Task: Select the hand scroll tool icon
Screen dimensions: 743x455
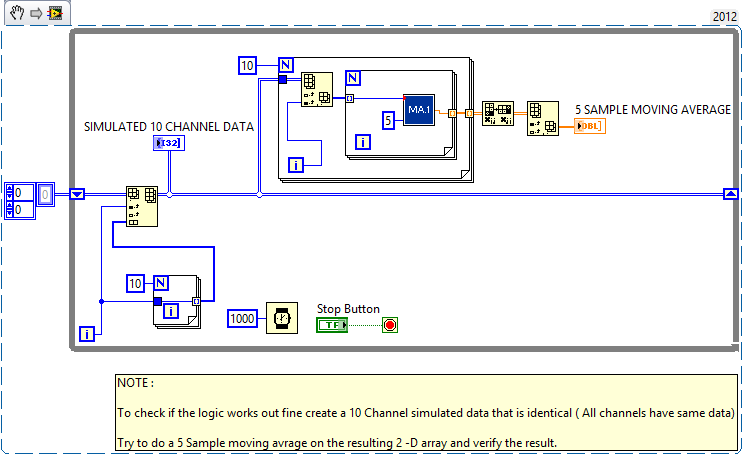Action: 17,13
